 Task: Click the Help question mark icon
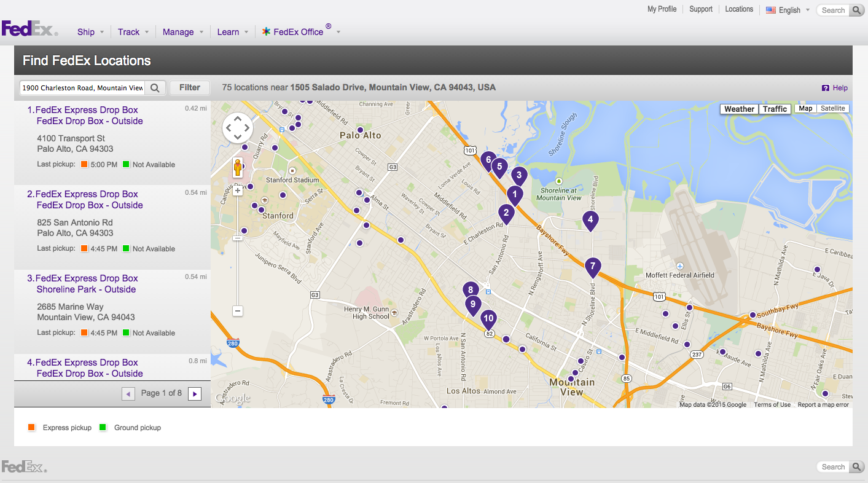tap(826, 88)
